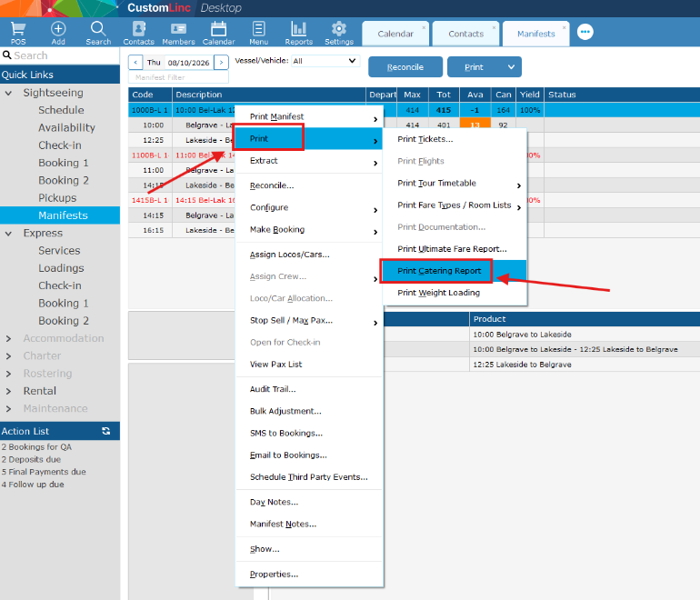Collapse the Sightseeing section

coord(8,93)
